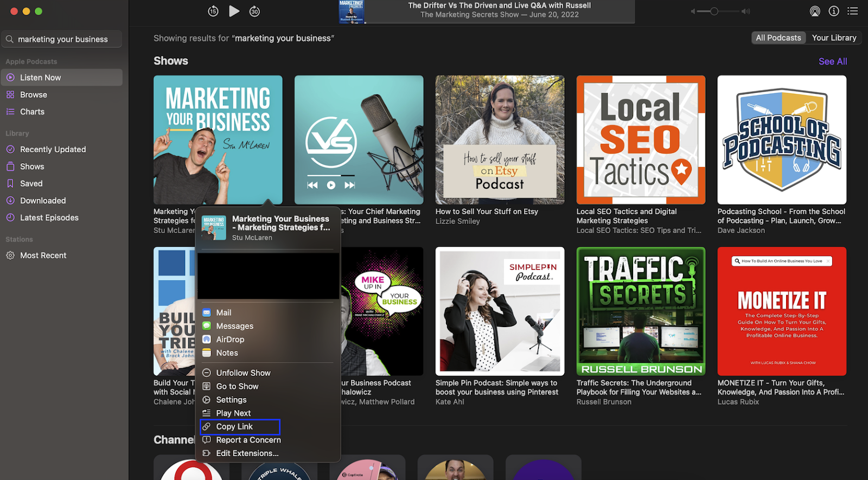This screenshot has height=480, width=868.
Task: Open How to Sell Your Stuff on Etsy
Action: coord(500,140)
